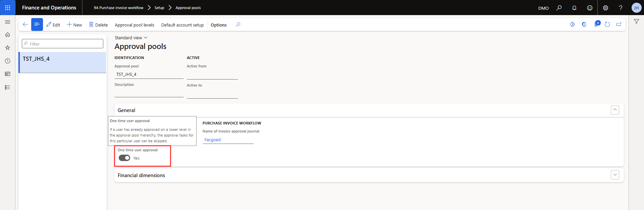
Task: Open the filter pane funnel icon
Action: pos(636,21)
